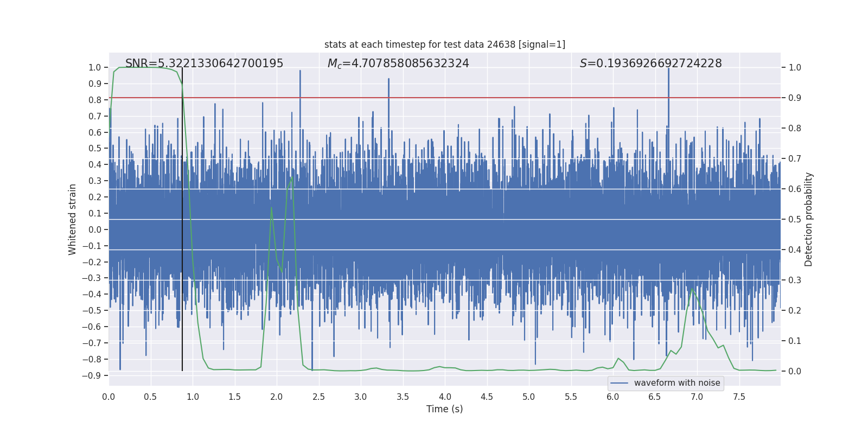Click the 0.0 tick on time axis

[x=108, y=397]
